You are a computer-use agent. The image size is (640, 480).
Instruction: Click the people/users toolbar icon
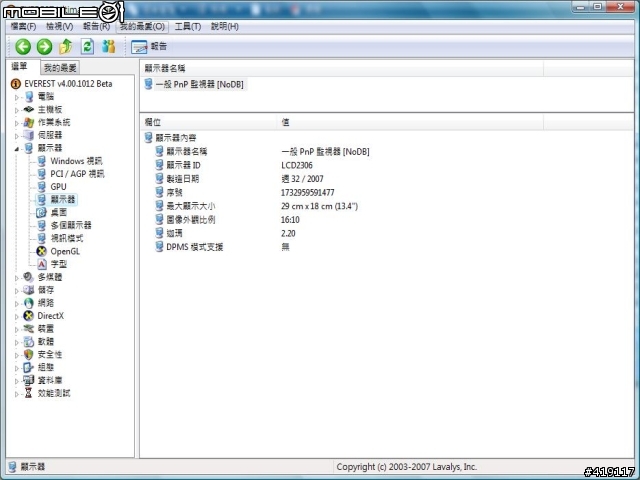click(109, 47)
